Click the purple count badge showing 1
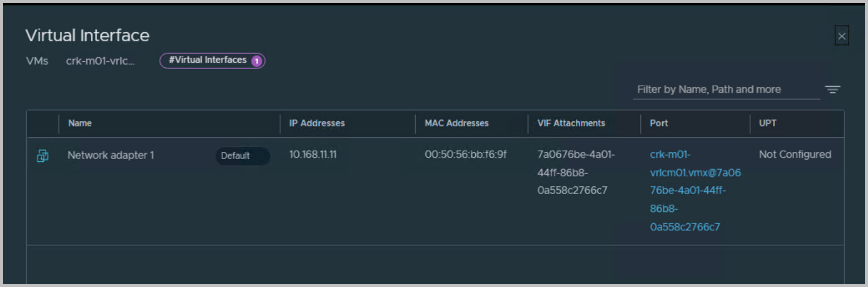 point(257,61)
